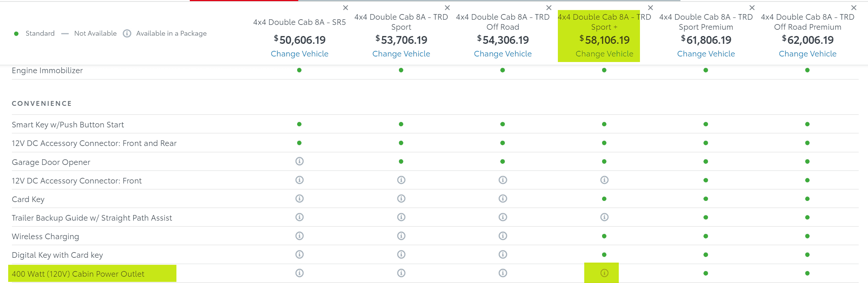
Task: View 12V Front Connector info for TRD Off Road
Action: click(x=503, y=180)
